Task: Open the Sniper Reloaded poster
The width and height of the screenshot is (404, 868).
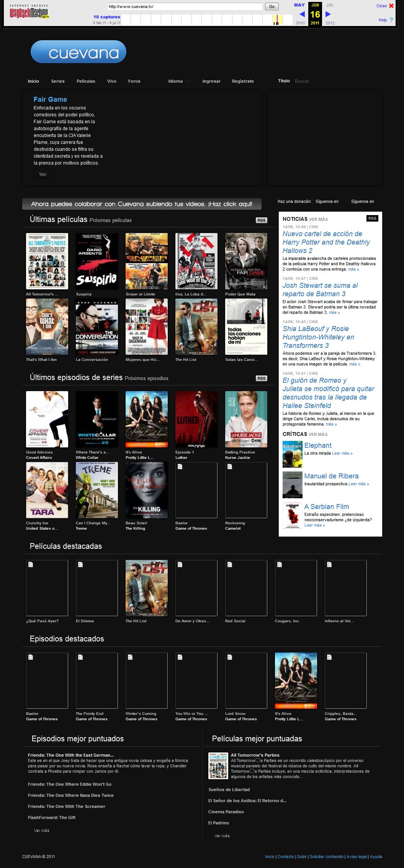Action: (147, 261)
